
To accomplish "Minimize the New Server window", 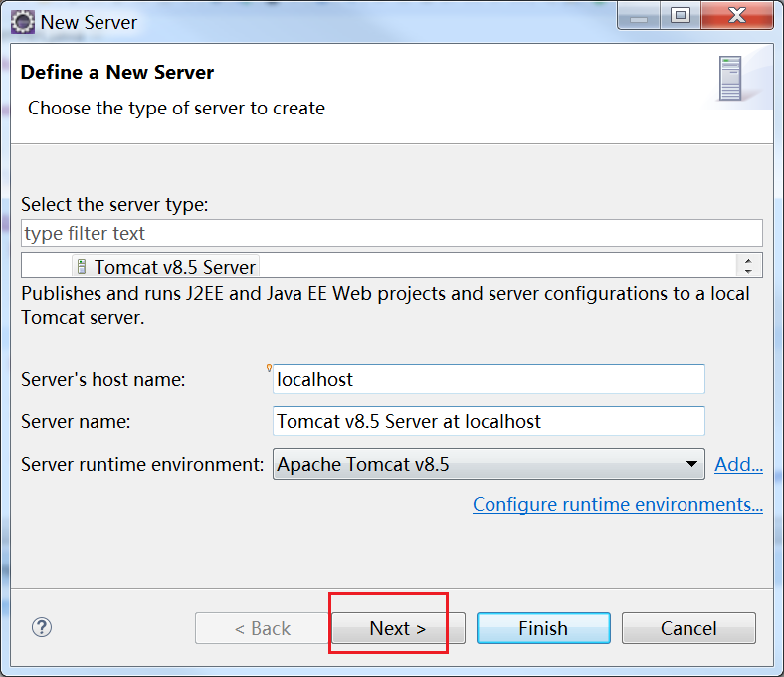I will point(639,16).
